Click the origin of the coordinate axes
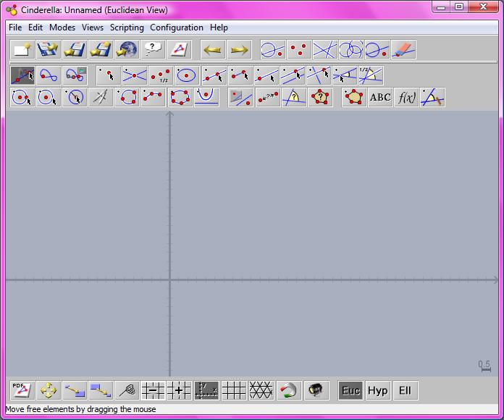Screen dimensions: 504x420 pyautogui.click(x=170, y=280)
